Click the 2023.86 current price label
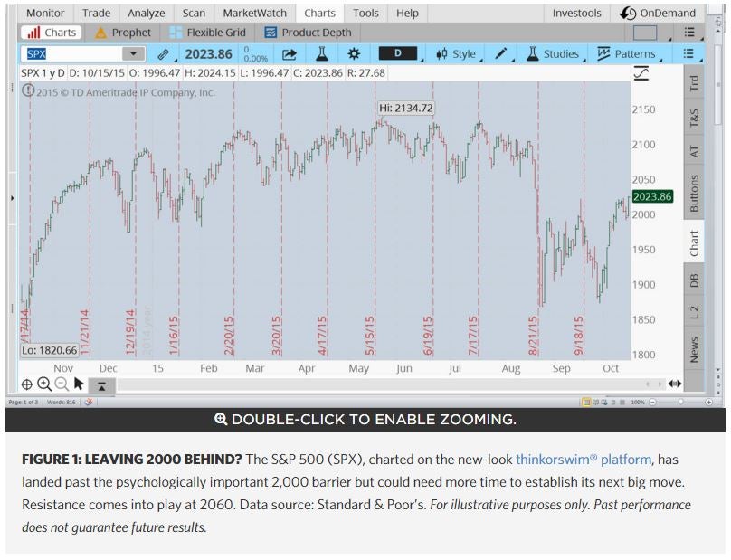Viewport: 731px width, 560px height. 652,197
